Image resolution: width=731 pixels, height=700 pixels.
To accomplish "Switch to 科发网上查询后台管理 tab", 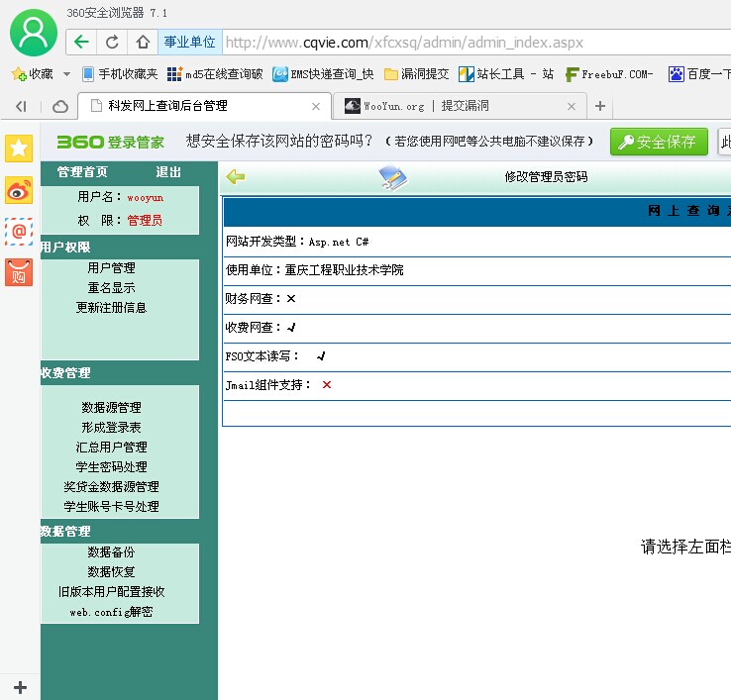I will [x=205, y=106].
